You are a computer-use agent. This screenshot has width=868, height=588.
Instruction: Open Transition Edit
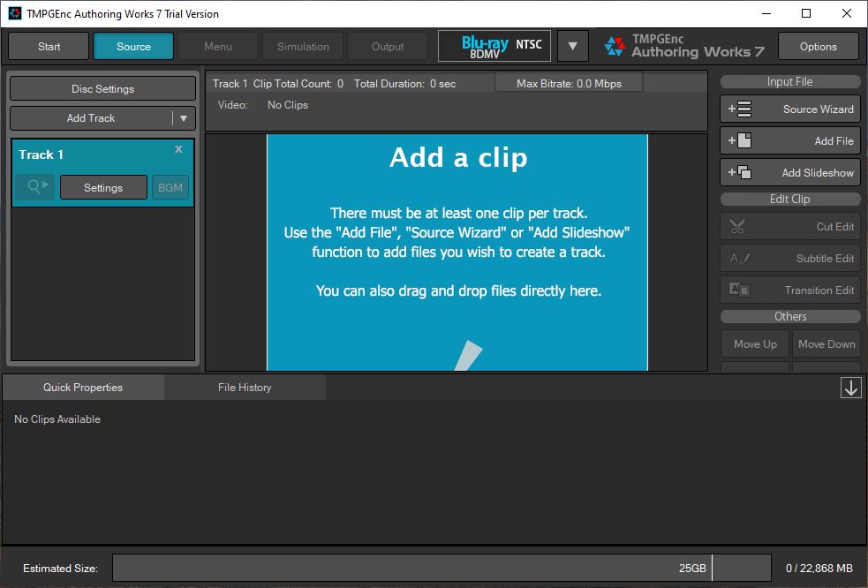[790, 290]
